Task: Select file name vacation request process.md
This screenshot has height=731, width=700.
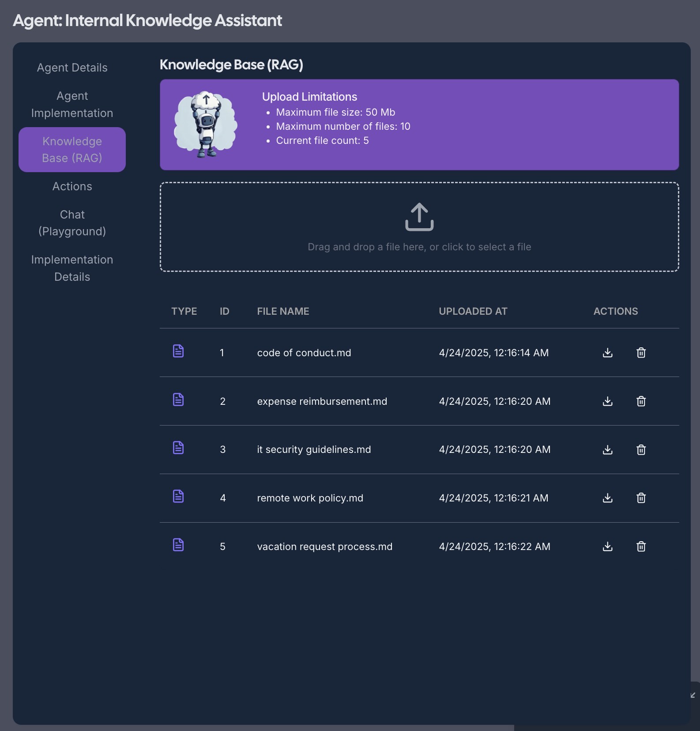Action: (325, 546)
